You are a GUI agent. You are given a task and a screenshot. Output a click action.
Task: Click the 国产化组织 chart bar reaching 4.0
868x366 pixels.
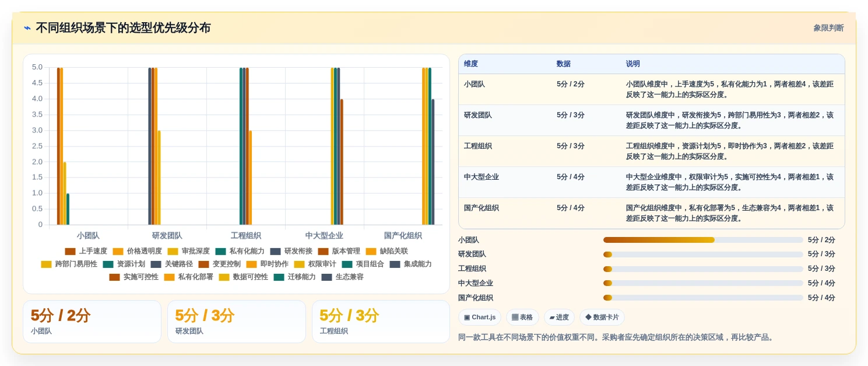click(433, 162)
